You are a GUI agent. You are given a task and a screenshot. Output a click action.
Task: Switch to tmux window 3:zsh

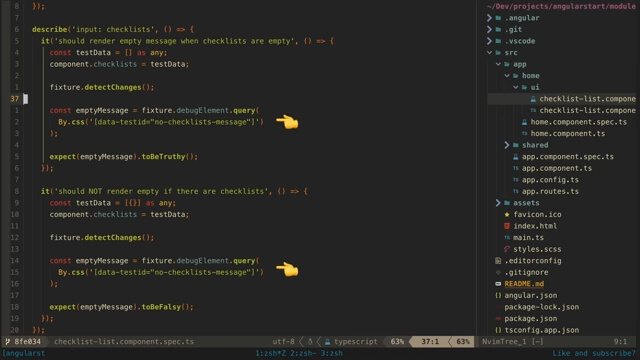pyautogui.click(x=331, y=353)
